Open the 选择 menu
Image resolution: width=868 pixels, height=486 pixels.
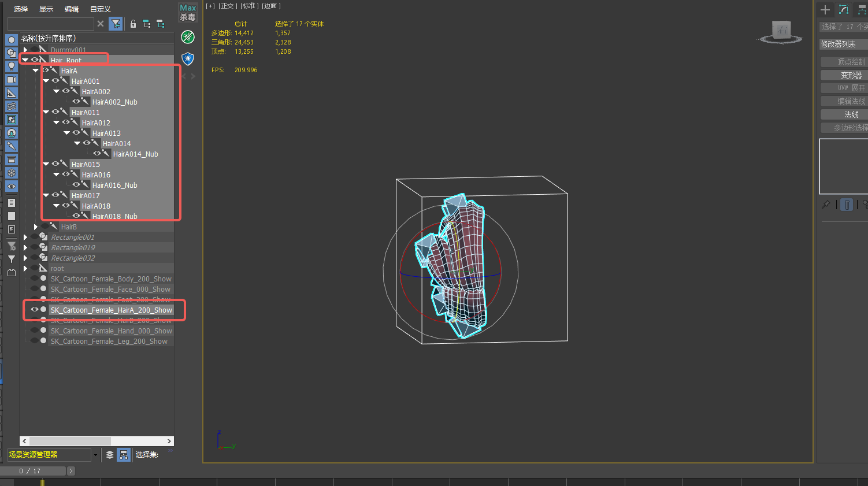(21, 9)
